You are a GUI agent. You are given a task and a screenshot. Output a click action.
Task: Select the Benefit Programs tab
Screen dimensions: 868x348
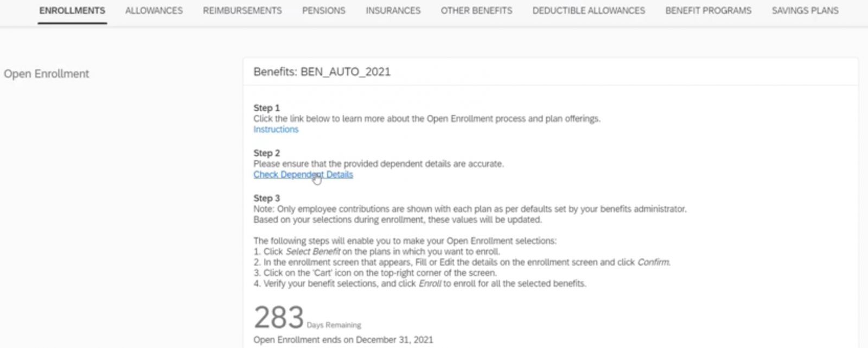[709, 11]
